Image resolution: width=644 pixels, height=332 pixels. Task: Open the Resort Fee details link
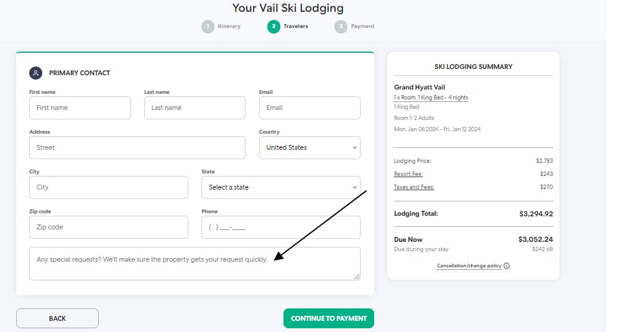(408, 174)
